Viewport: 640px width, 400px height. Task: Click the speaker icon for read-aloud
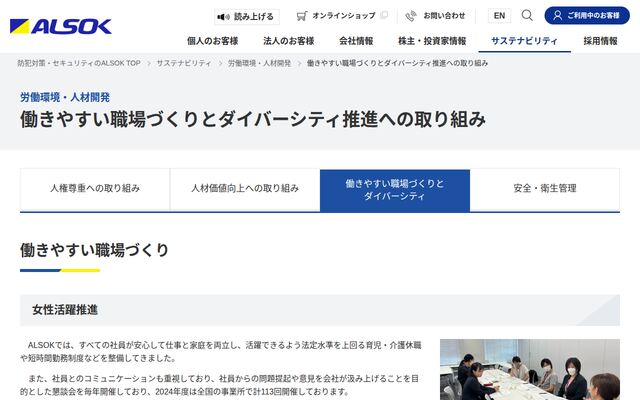point(223,17)
